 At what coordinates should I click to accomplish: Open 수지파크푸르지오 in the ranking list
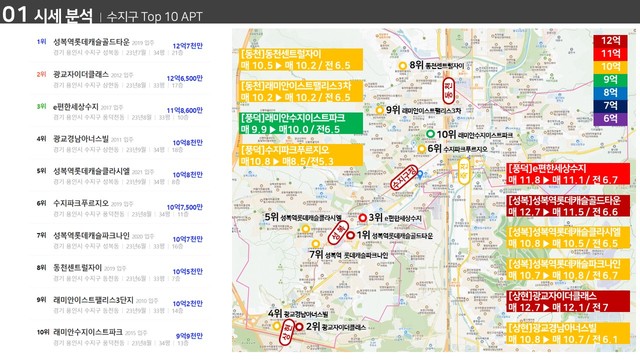(x=81, y=203)
